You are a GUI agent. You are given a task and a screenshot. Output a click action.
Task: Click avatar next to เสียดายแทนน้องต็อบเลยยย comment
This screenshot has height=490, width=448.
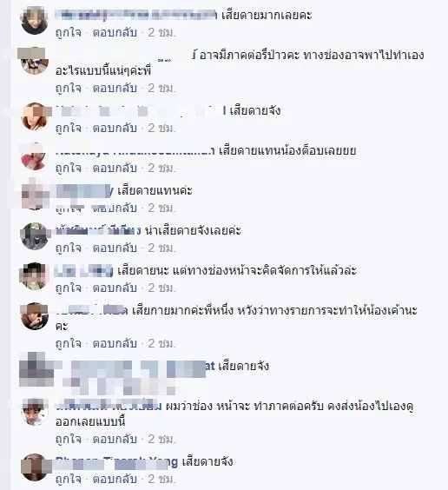(35, 156)
